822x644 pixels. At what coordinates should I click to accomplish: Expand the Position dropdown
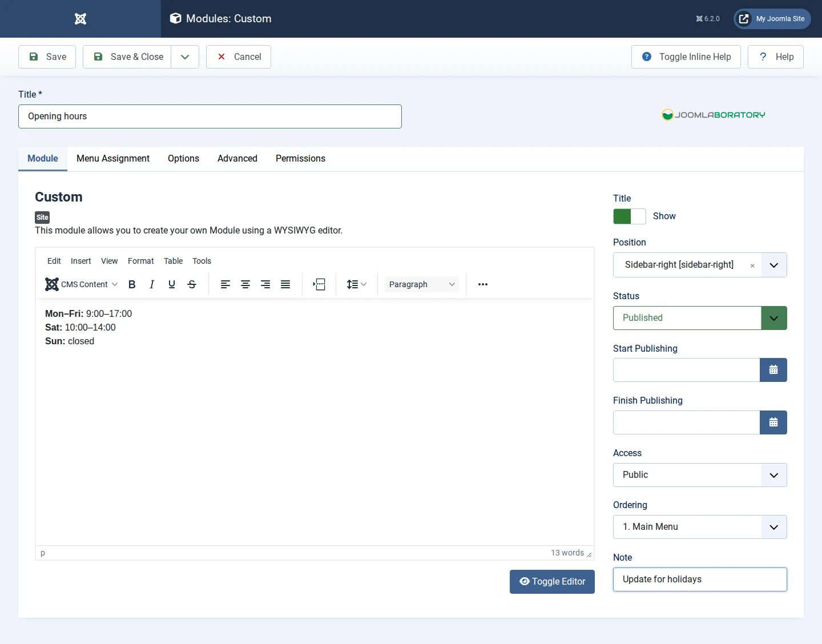tap(774, 265)
